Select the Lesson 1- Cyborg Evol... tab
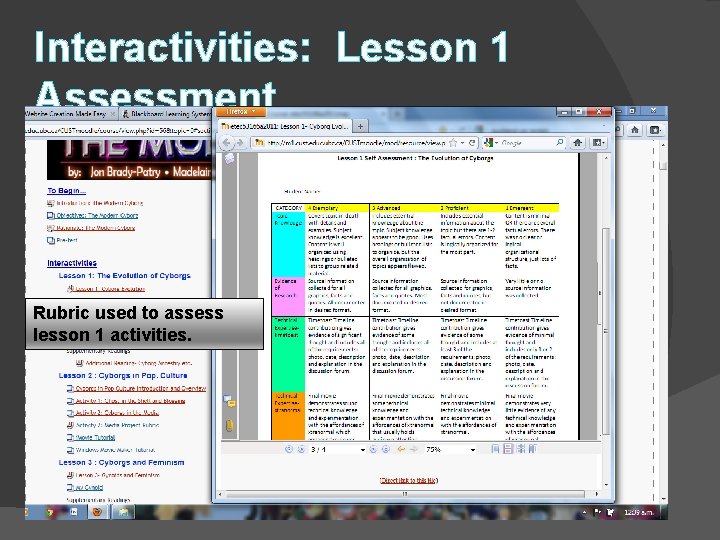Image resolution: width=720 pixels, height=540 pixels. pos(285,126)
